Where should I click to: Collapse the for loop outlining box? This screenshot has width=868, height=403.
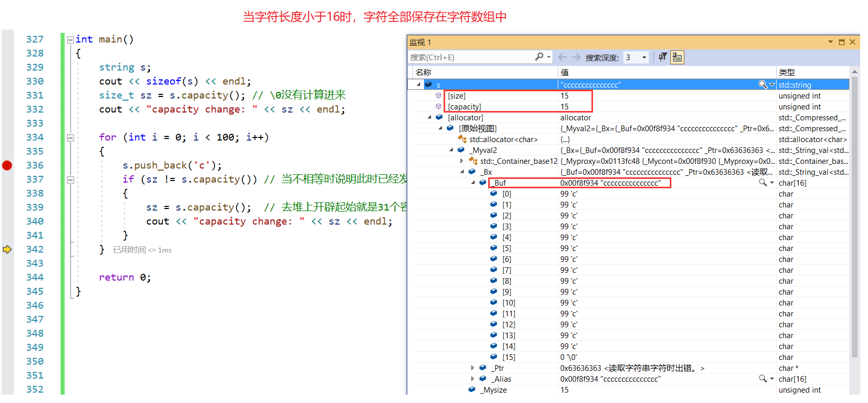(70, 138)
